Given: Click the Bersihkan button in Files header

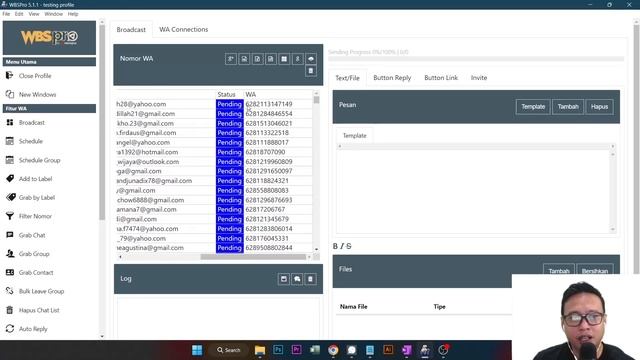Looking at the screenshot, I should click(595, 269).
